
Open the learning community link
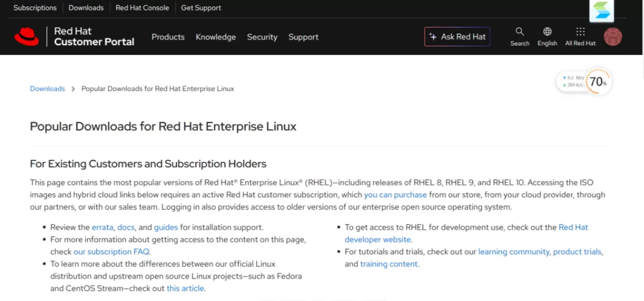(513, 251)
